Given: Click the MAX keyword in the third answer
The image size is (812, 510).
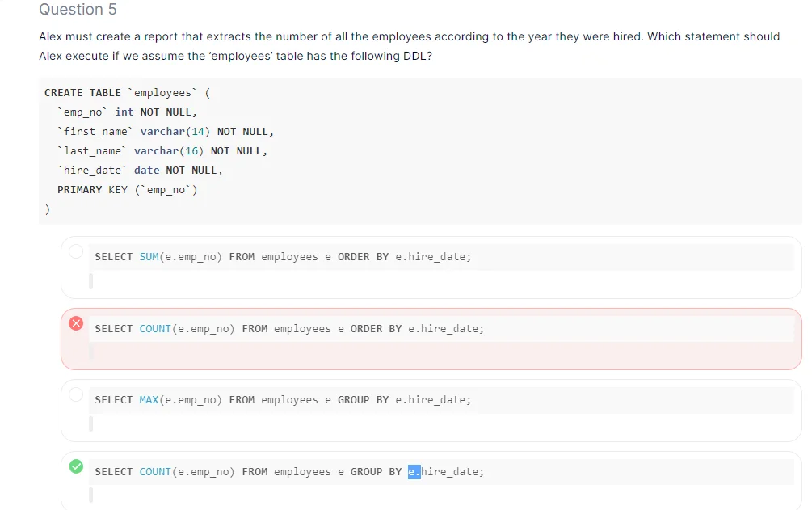Looking at the screenshot, I should (x=149, y=400).
